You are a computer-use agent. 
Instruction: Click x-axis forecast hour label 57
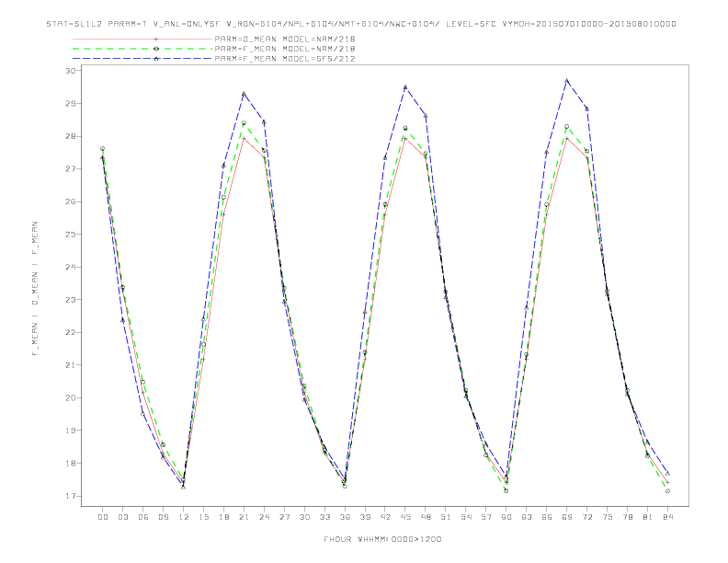[x=486, y=517]
